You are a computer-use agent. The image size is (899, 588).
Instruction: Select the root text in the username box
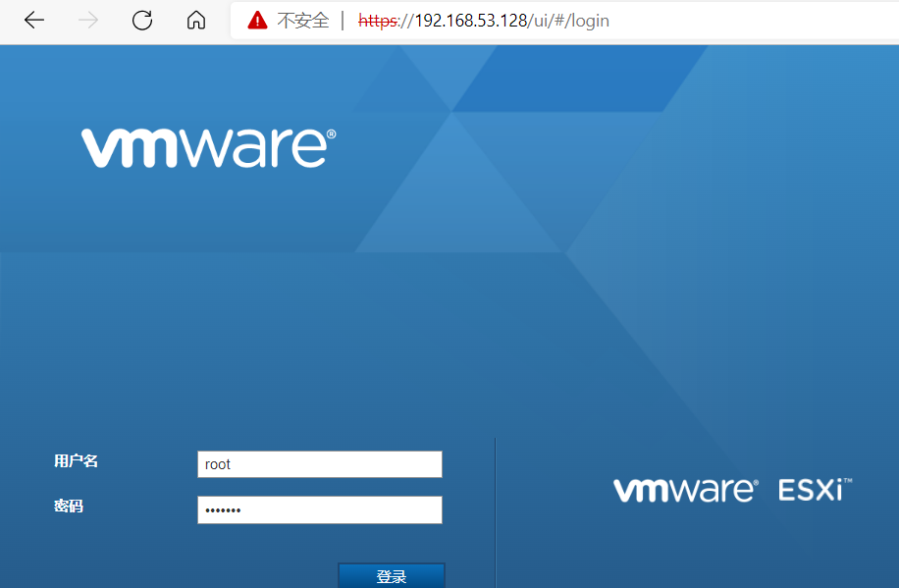coord(218,463)
